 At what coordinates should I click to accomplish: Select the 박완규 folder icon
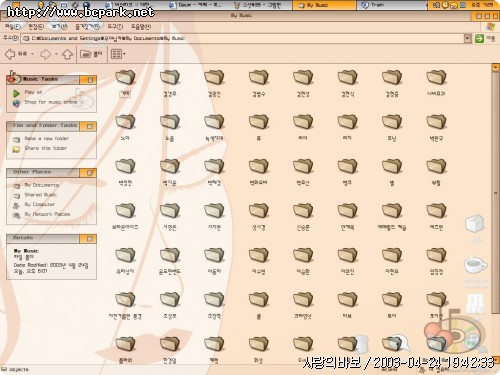pos(436,122)
